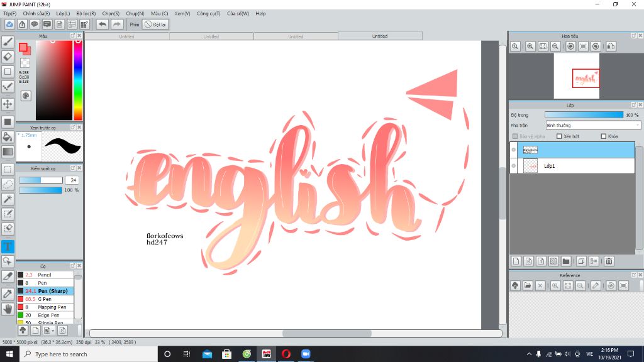
Task: Rotate navigator view left
Action: coord(570,47)
